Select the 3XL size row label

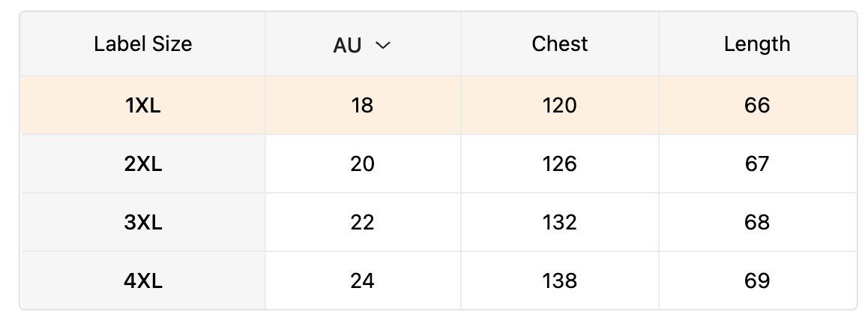point(142,222)
